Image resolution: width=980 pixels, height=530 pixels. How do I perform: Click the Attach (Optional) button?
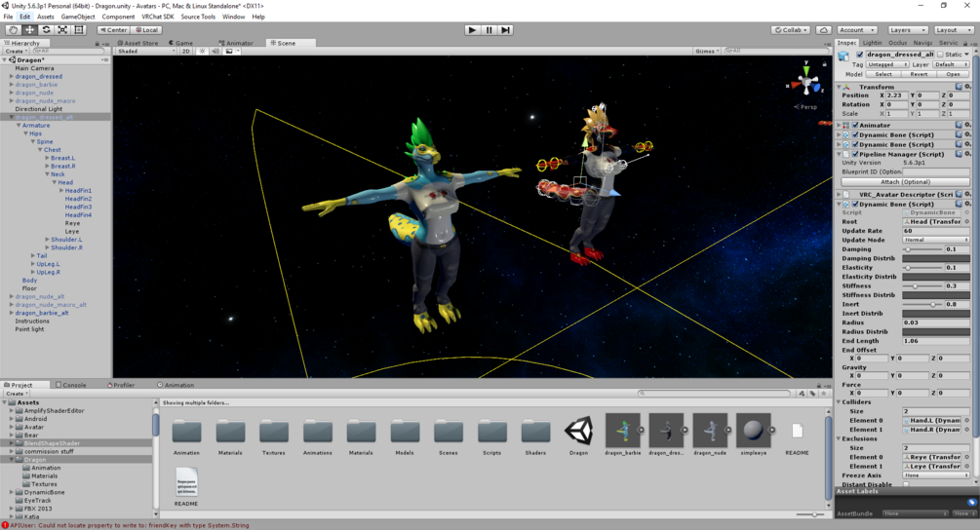(905, 182)
